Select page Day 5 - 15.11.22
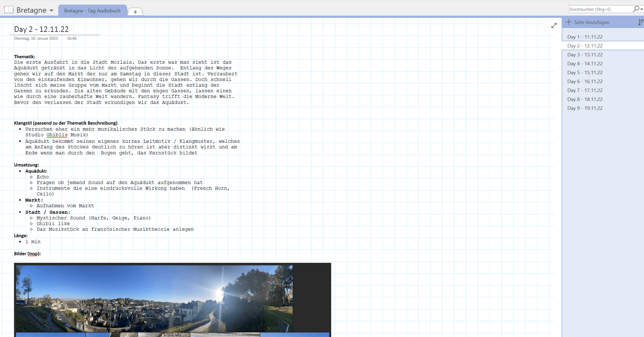Image resolution: width=644 pixels, height=337 pixels. coord(585,72)
